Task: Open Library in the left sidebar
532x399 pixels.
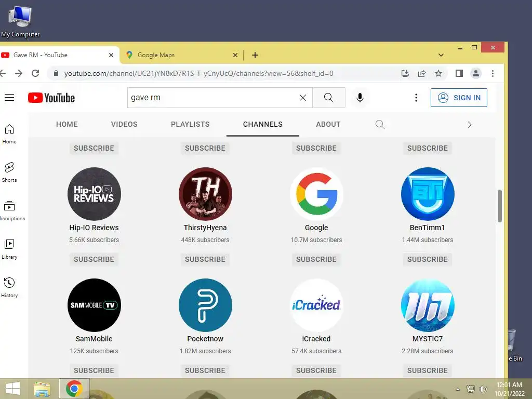Action: coord(9,249)
